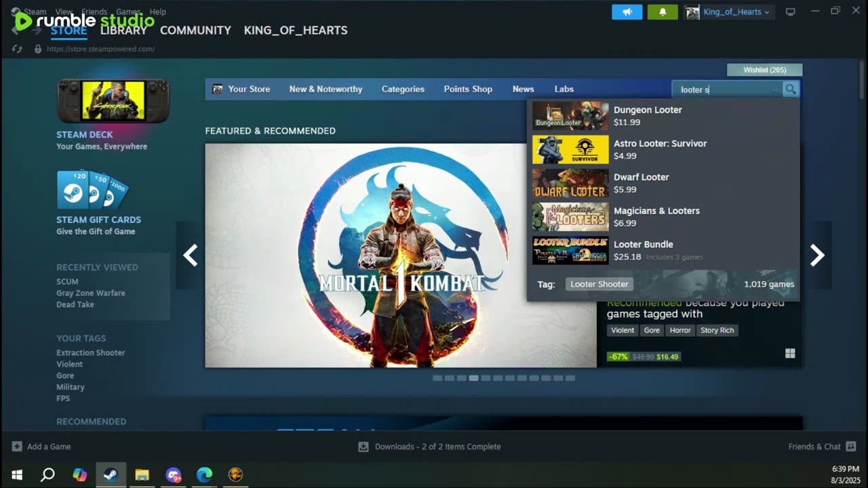The width and height of the screenshot is (868, 488).
Task: Expand the Your Store menu
Action: [249, 89]
